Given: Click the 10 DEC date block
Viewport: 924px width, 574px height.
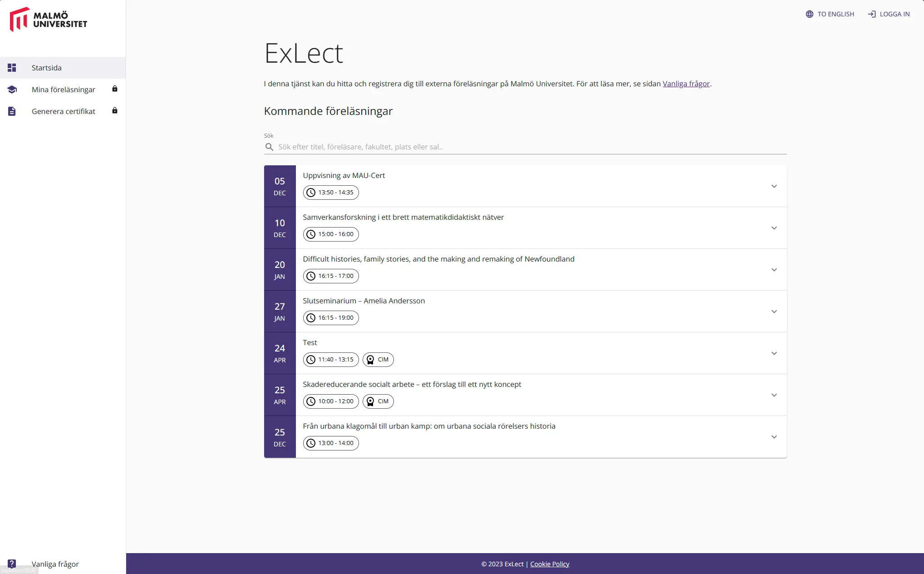Looking at the screenshot, I should tap(280, 228).
